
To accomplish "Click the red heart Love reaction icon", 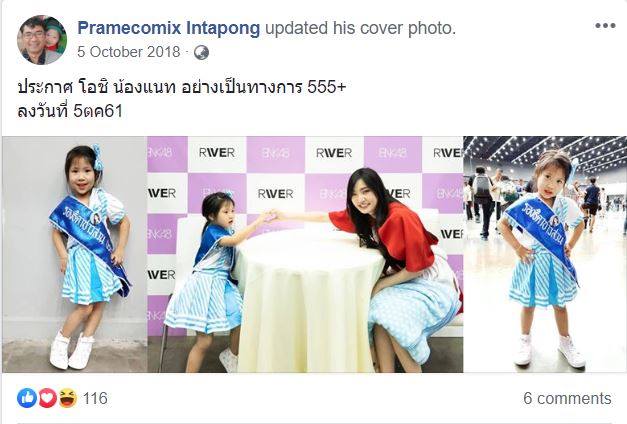I will [47, 398].
